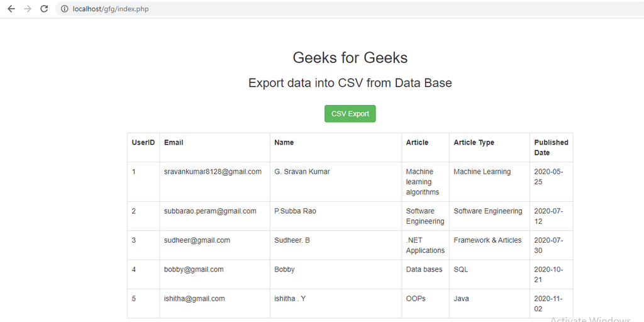Click the Published Date column header
Image resolution: width=644 pixels, height=322 pixels.
[x=551, y=147]
